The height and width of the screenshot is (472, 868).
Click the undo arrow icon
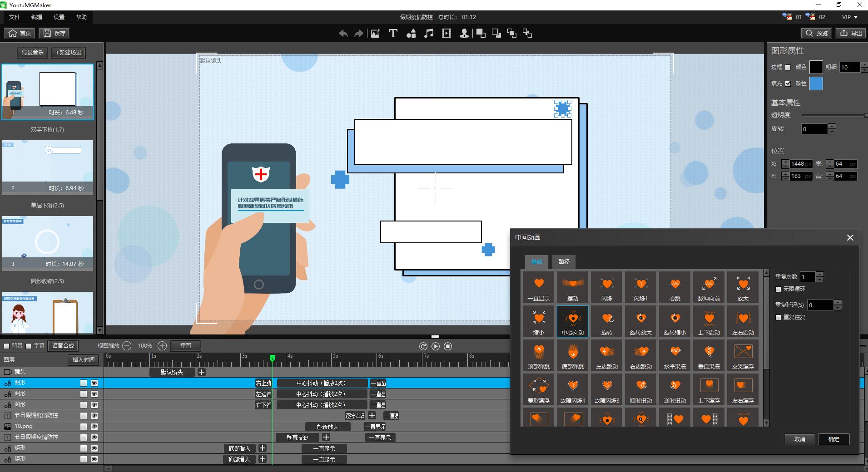click(x=343, y=33)
